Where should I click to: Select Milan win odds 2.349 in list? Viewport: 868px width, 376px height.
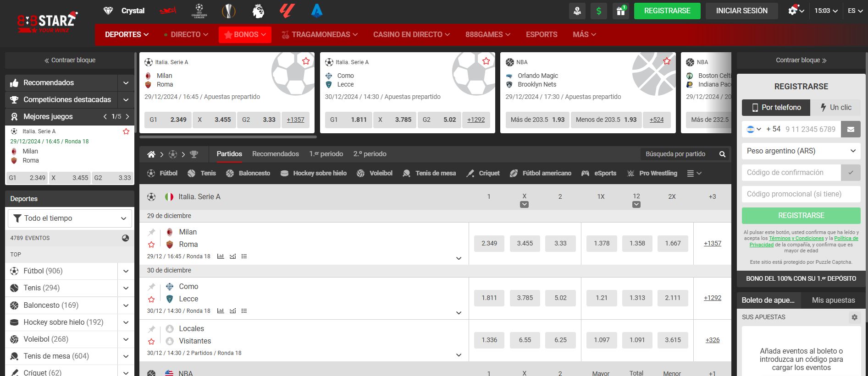point(489,244)
